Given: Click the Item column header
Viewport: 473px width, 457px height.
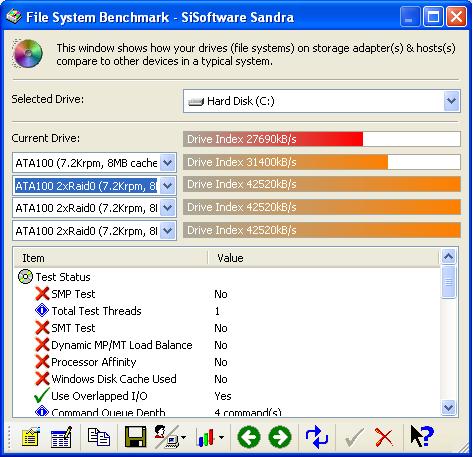Looking at the screenshot, I should coord(111,258).
